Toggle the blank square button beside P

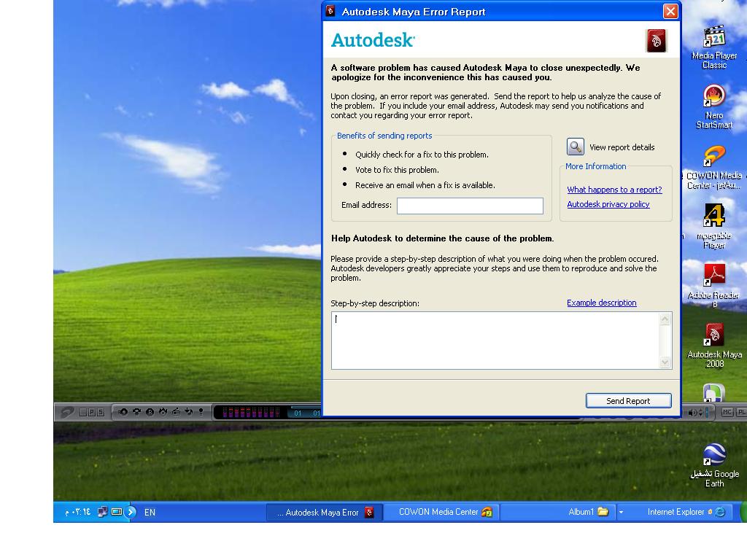[x=83, y=413]
